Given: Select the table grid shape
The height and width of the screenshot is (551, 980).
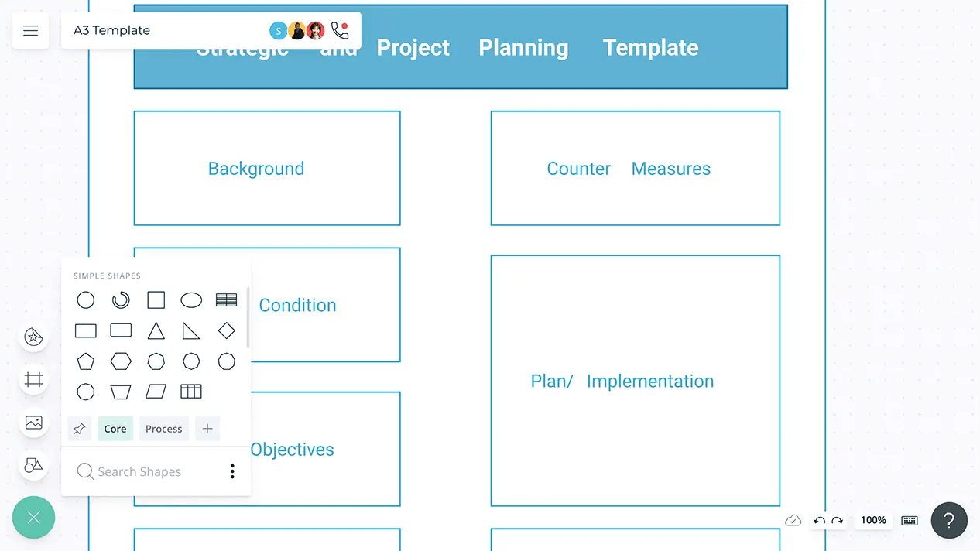Looking at the screenshot, I should pos(191,392).
